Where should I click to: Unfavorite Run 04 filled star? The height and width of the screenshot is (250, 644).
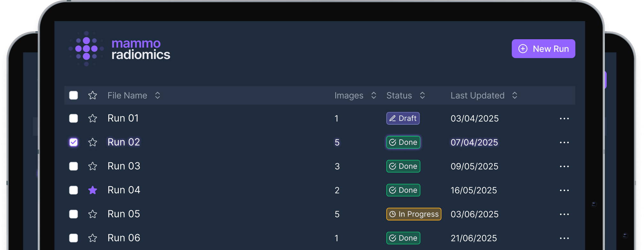(x=93, y=190)
